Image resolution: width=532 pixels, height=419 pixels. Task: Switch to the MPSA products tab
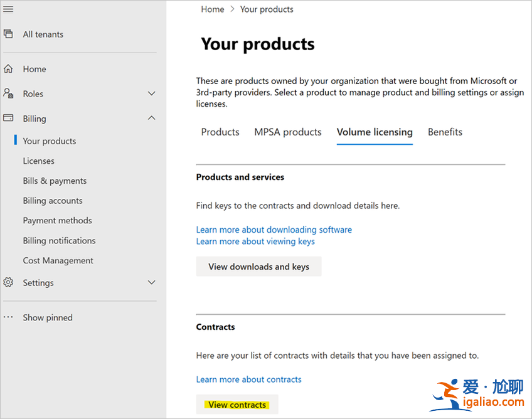pyautogui.click(x=287, y=132)
